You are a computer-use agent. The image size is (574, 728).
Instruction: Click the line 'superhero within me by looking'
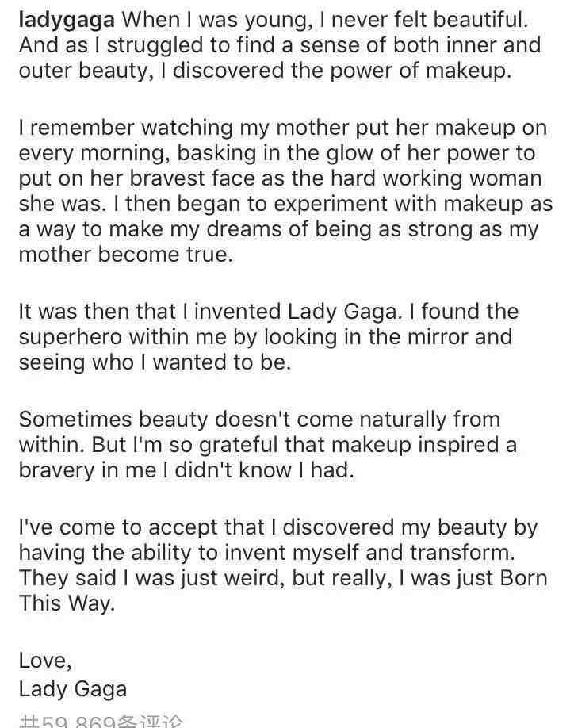click(266, 337)
